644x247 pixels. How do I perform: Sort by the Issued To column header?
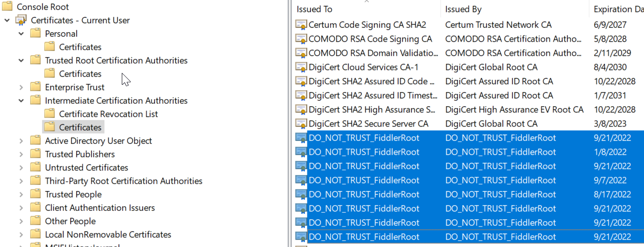point(314,9)
